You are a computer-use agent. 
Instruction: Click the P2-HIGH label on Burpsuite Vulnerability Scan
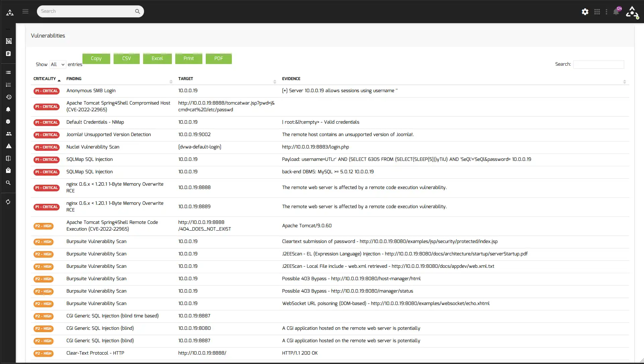[43, 241]
